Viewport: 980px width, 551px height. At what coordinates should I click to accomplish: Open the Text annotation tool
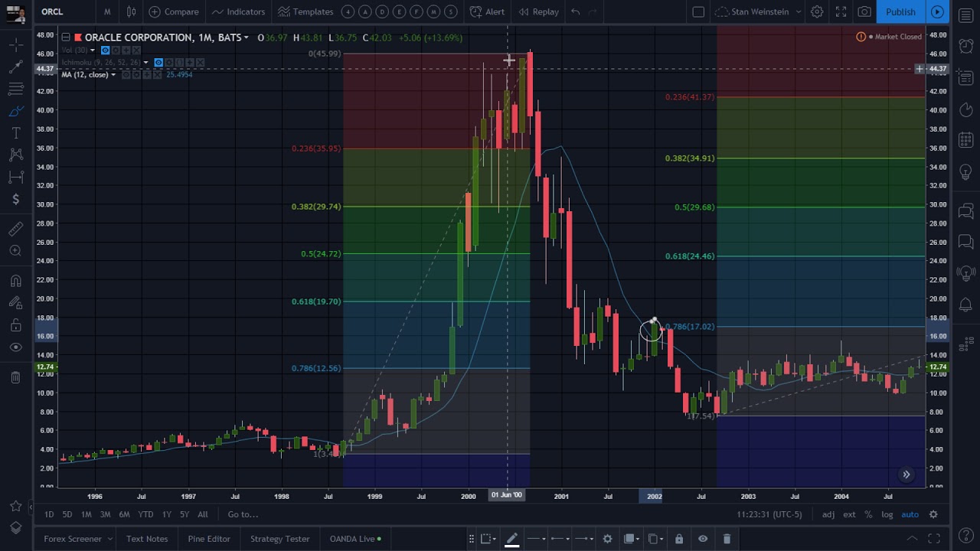[x=15, y=133]
